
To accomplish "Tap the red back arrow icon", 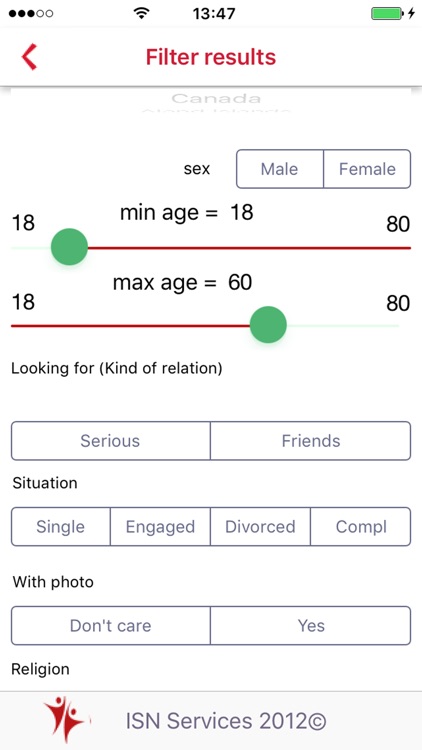I will pos(29,56).
